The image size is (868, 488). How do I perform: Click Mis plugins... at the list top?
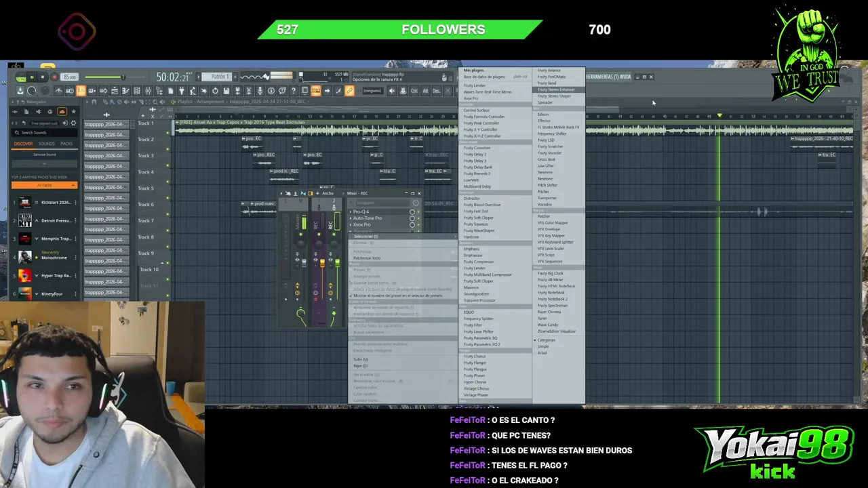coord(474,70)
